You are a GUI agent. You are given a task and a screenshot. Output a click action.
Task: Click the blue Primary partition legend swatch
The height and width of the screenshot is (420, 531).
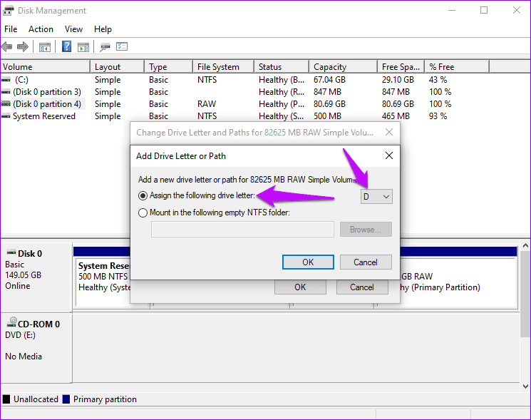click(x=66, y=399)
